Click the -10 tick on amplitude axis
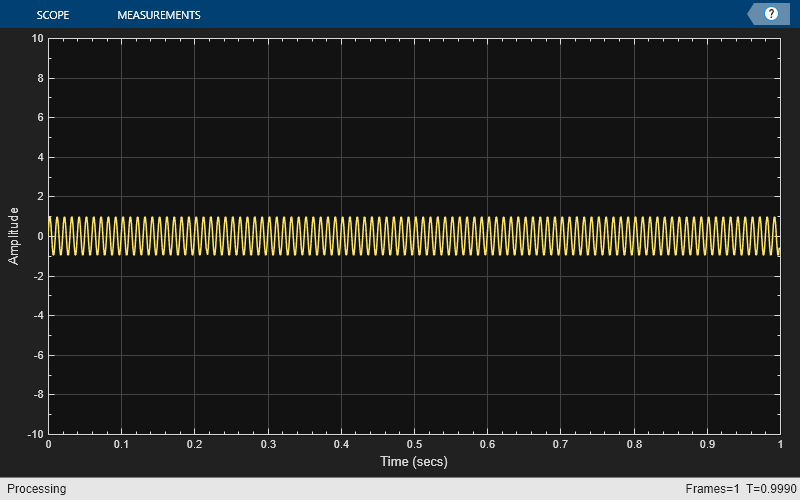800x500 pixels. pyautogui.click(x=36, y=434)
